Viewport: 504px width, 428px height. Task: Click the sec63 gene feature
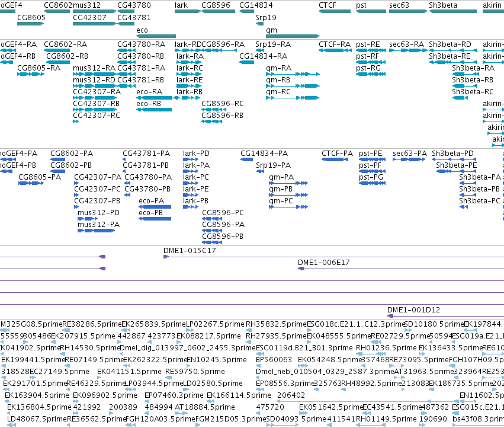click(408, 11)
